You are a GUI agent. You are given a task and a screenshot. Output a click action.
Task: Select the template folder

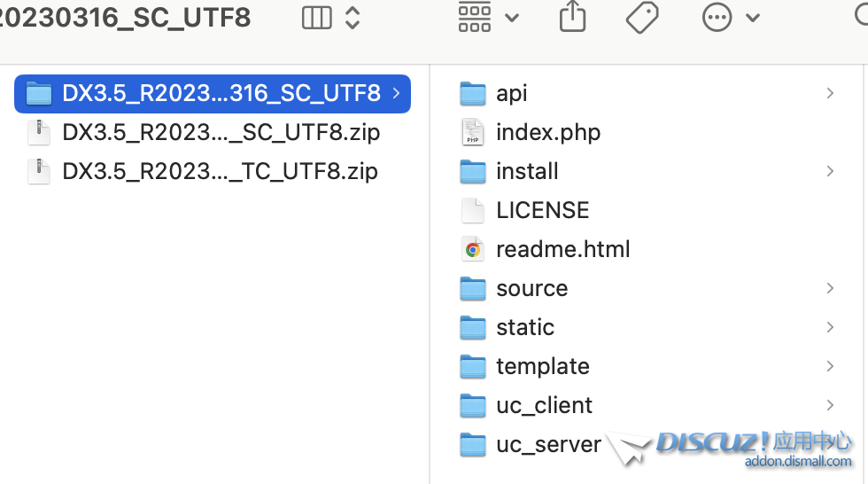click(x=542, y=366)
